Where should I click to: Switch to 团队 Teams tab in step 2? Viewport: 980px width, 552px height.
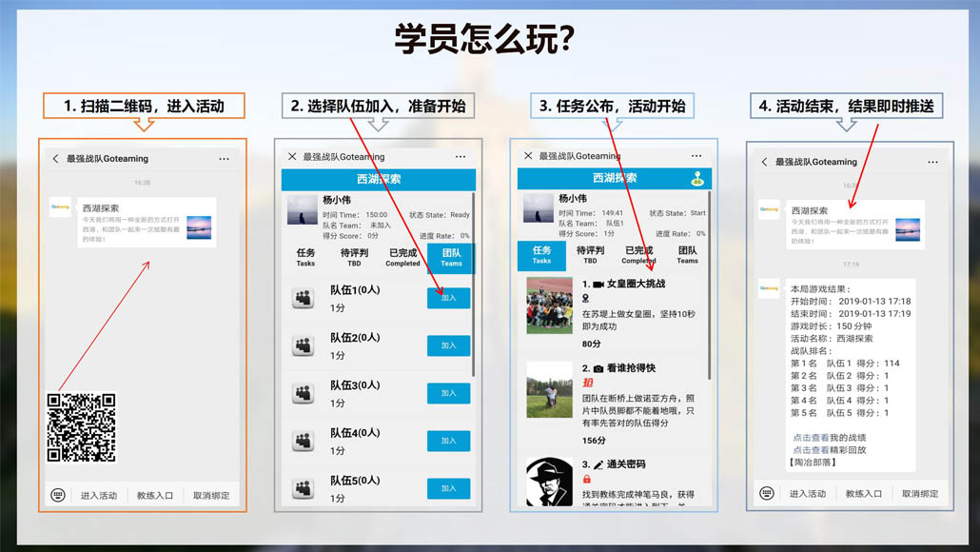coord(451,258)
